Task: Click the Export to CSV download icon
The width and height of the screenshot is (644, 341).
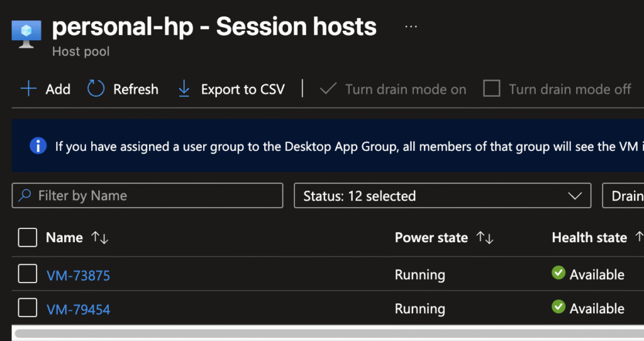Action: (184, 89)
